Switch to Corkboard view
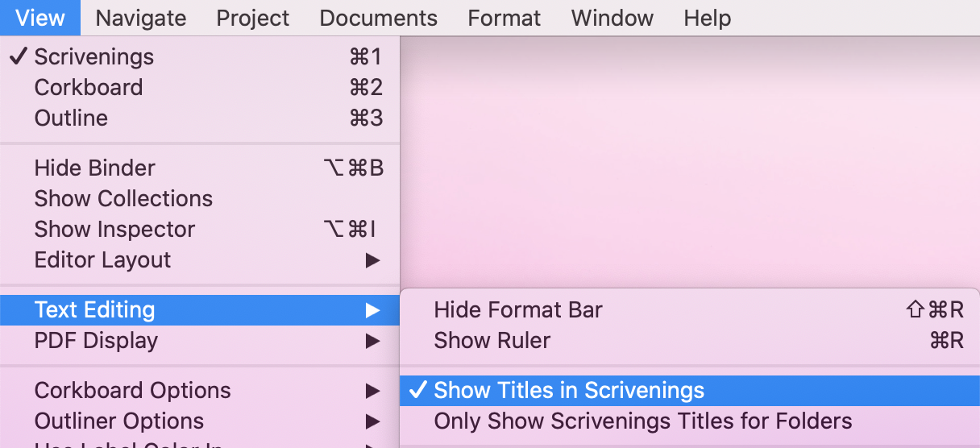The image size is (980, 448). pos(200,88)
